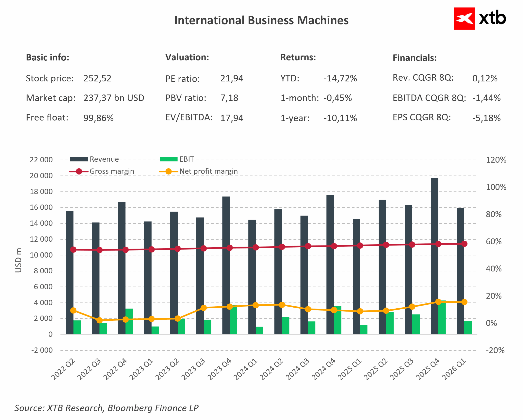
Task: Click the EV/EBITDA label
Action: [189, 118]
